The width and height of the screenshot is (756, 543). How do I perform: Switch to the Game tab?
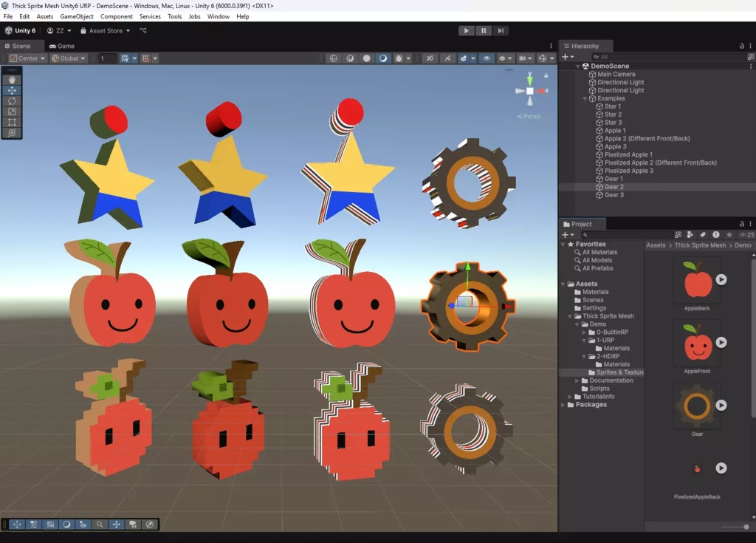pos(62,46)
